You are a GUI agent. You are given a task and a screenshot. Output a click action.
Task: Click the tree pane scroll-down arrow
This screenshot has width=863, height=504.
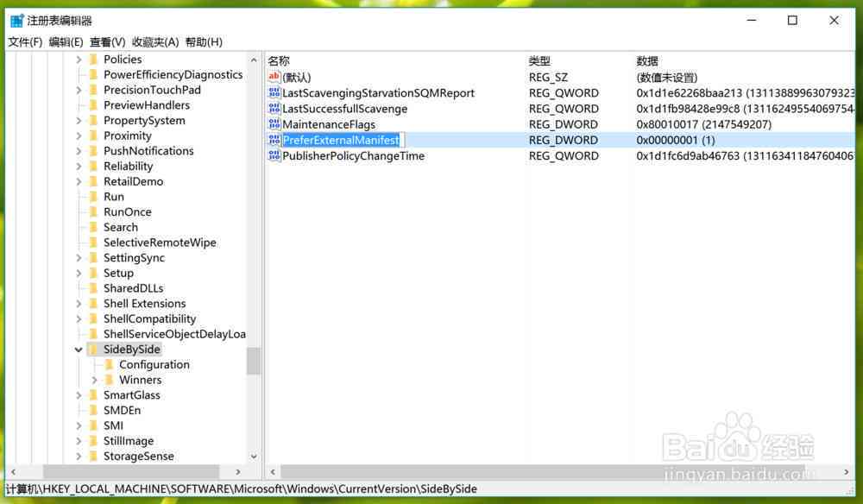[254, 457]
